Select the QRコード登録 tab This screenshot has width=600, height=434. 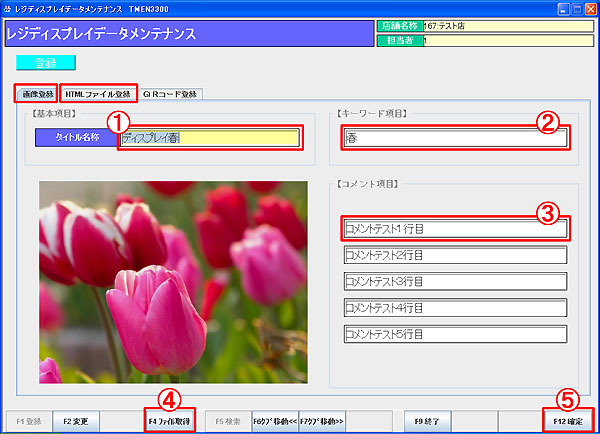[170, 94]
